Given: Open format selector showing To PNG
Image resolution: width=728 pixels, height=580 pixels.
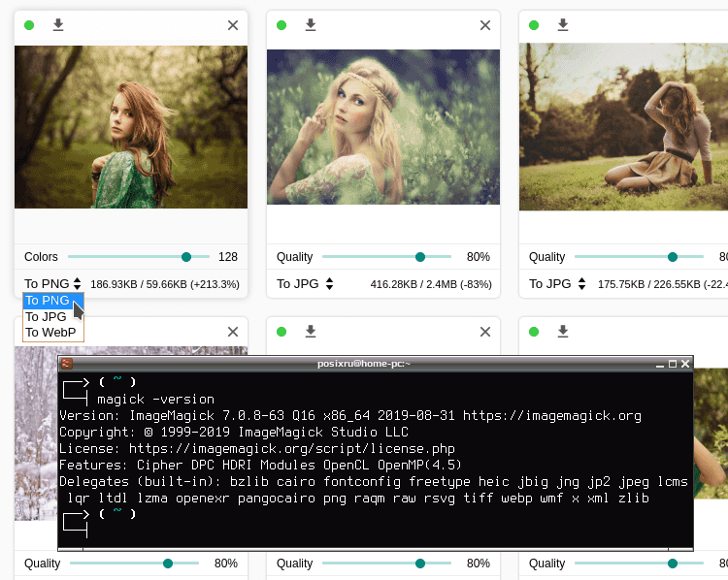Looking at the screenshot, I should [53, 283].
